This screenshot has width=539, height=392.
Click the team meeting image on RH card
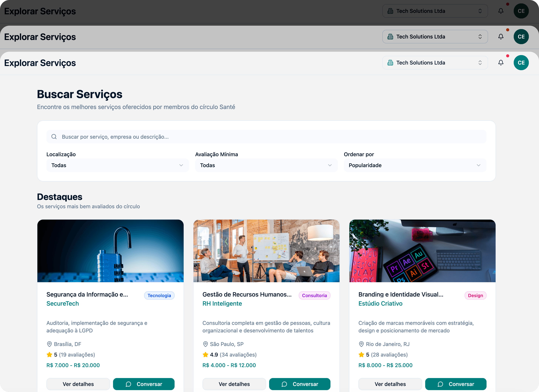266,251
